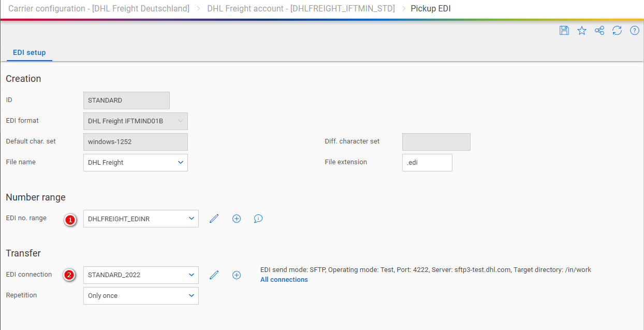Viewport: 644px width, 330px height.
Task: Select the EDI send mode summary text
Action: (426, 270)
